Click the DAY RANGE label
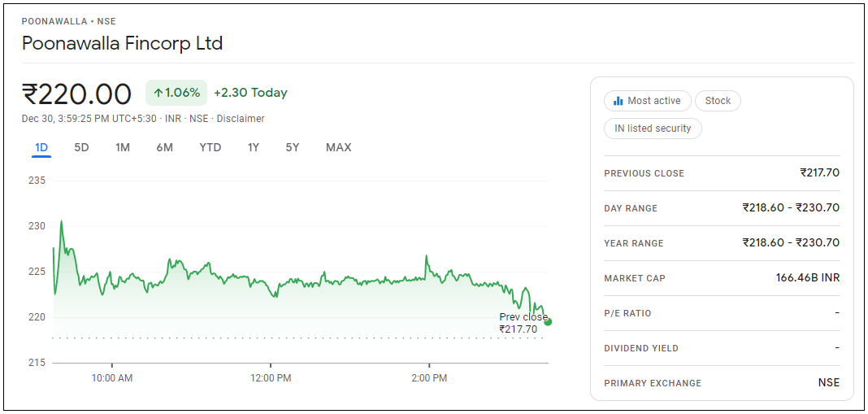This screenshot has width=868, height=414. pyautogui.click(x=631, y=208)
